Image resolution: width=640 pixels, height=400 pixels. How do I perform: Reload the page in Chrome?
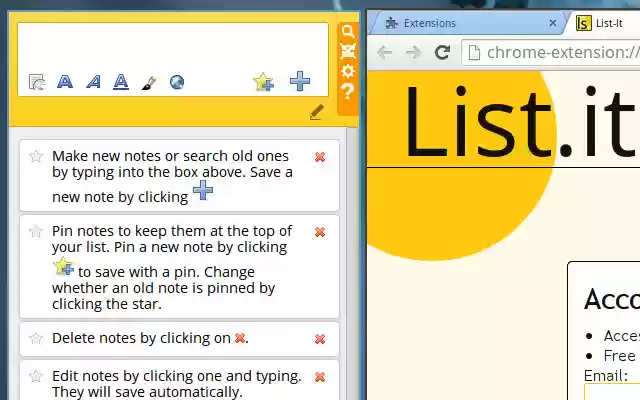click(x=442, y=52)
